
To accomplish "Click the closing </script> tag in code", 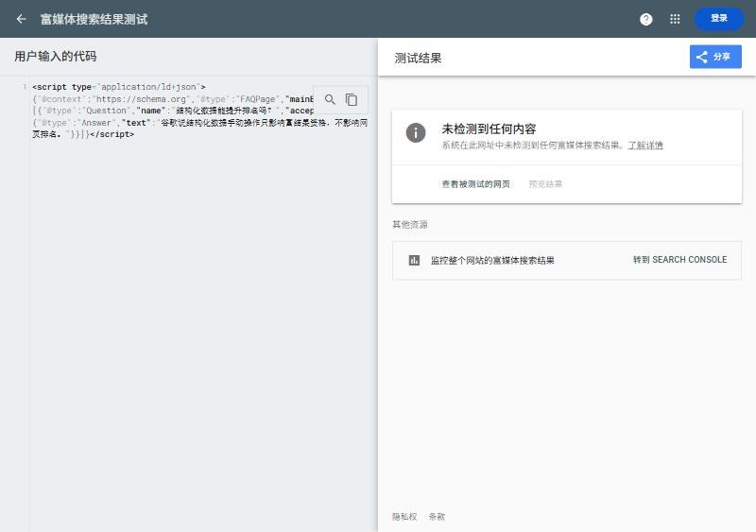I will (112, 134).
